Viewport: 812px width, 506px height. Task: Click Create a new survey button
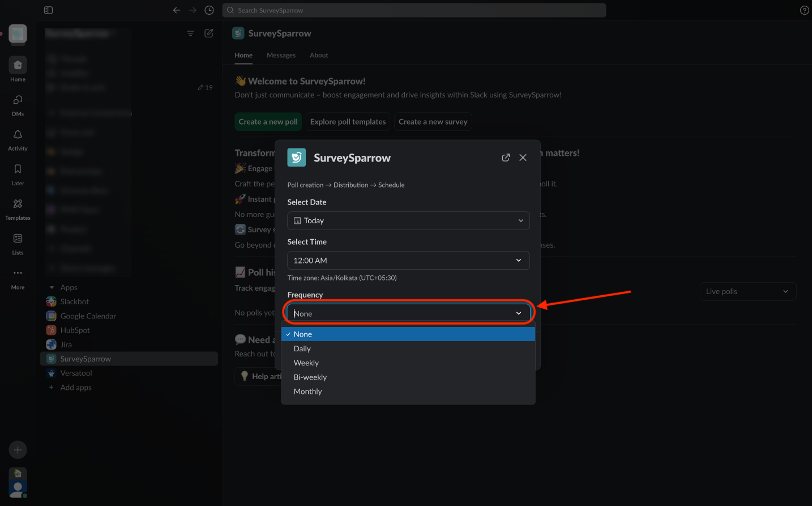click(433, 122)
